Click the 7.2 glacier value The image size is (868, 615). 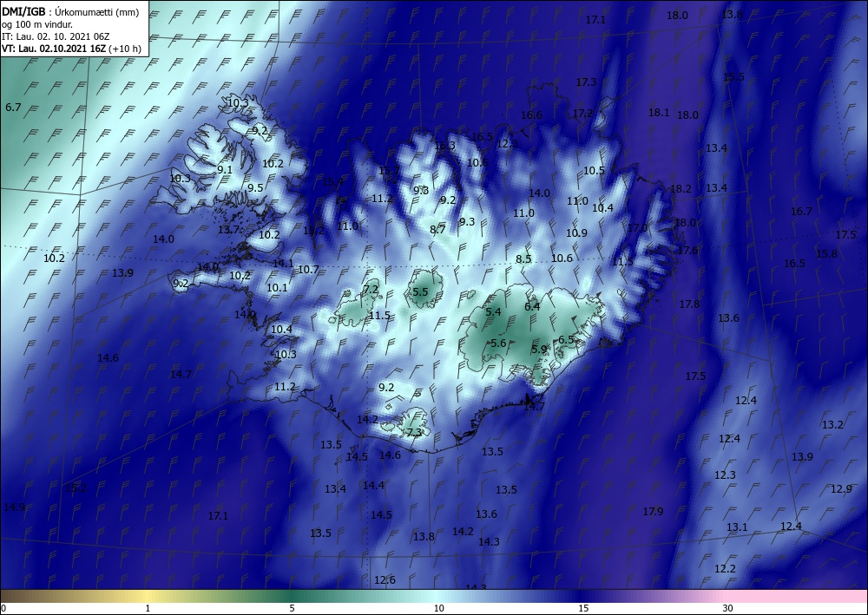(371, 289)
